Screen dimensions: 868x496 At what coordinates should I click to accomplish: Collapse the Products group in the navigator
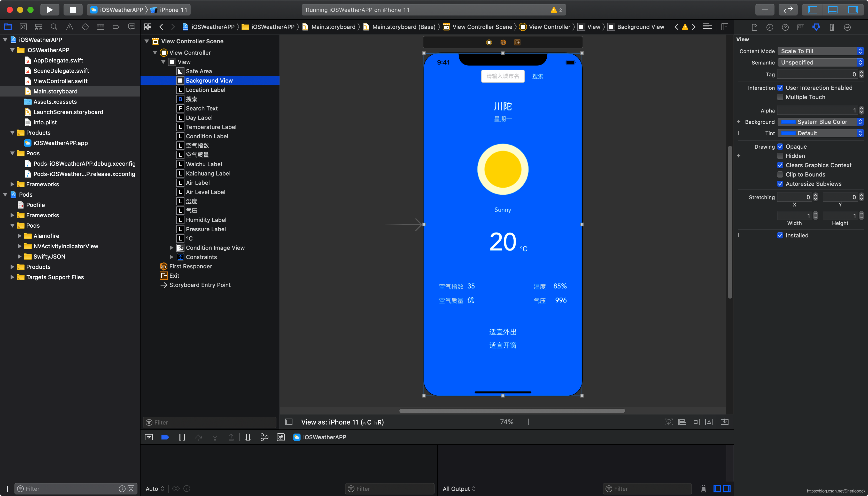click(12, 133)
